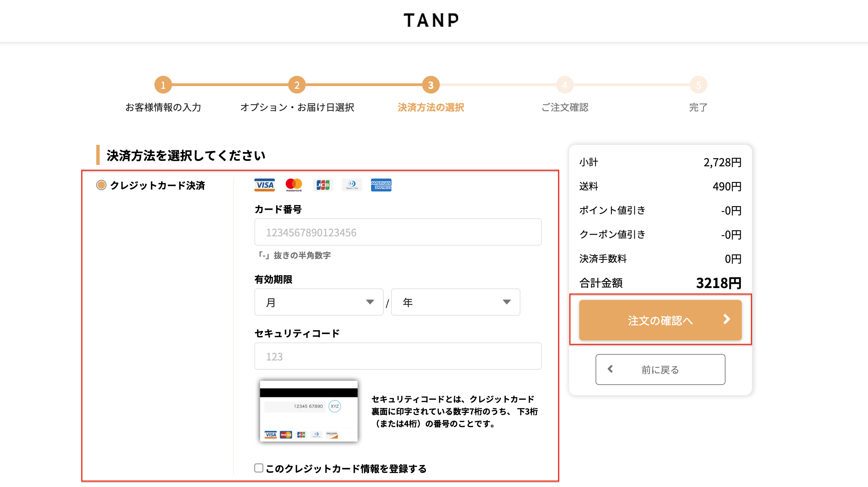Screen dimensions: 868x487
Task: Click the TANP logo at top
Action: click(x=431, y=20)
